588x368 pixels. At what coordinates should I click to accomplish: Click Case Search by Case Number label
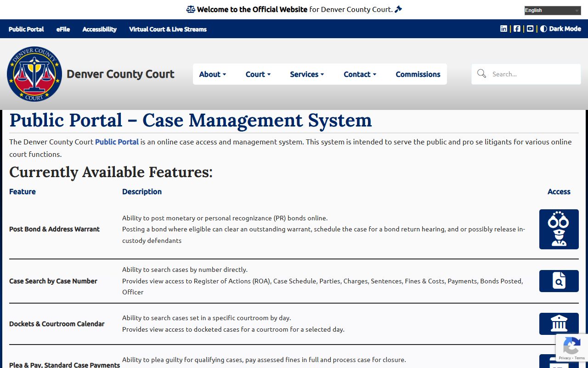click(x=53, y=281)
